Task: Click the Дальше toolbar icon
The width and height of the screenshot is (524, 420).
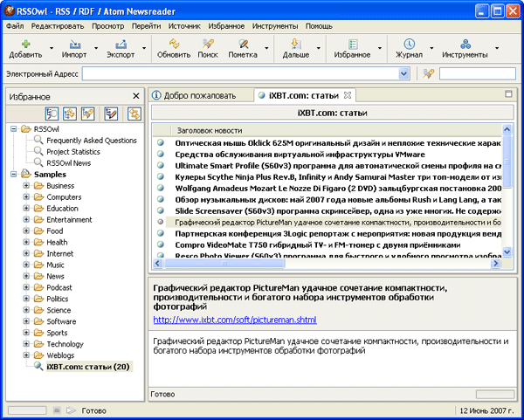Action: [296, 45]
